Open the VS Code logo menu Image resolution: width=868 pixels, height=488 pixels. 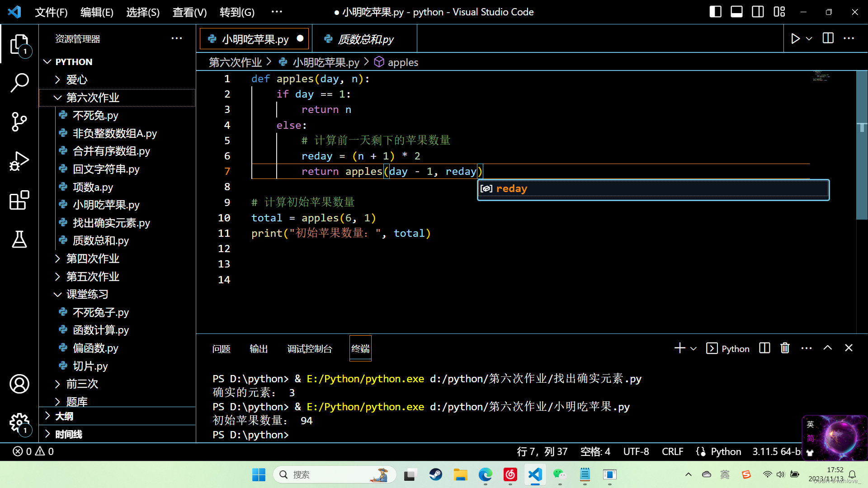point(14,12)
